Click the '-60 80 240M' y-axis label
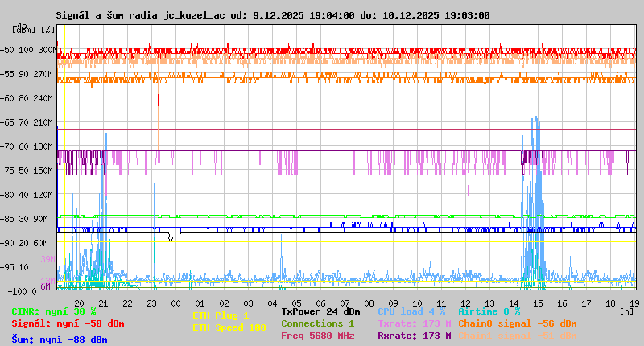Viewport: 644px width, 346px height. coord(28,98)
